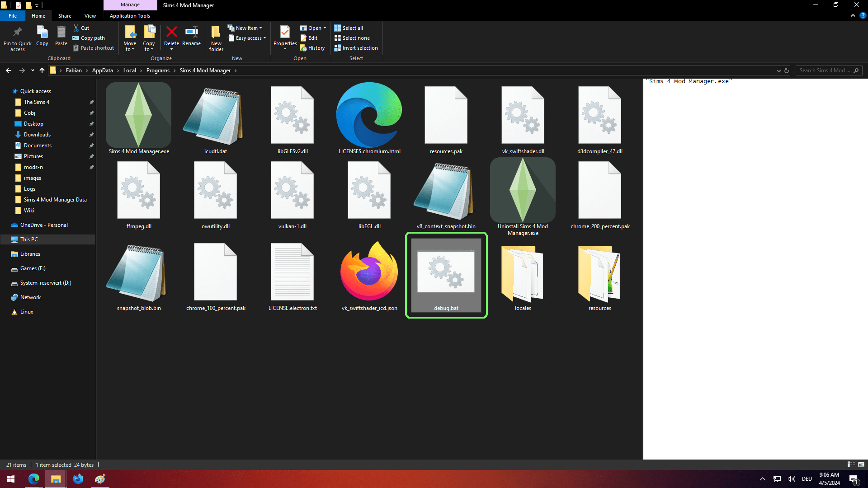Select the chrome_200_percent.pak file

(x=599, y=194)
